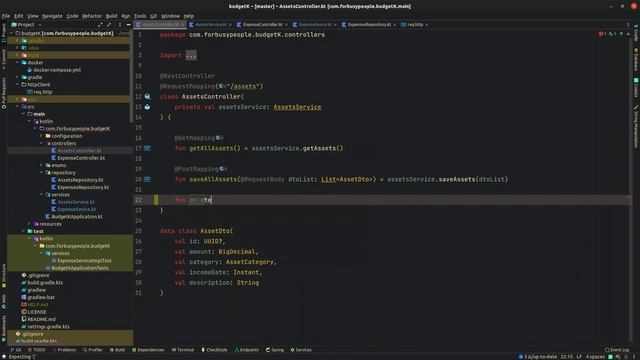Screen dimensions: 640x360
Task: Click the expand all icon in Project panel
Action: [x=100, y=25]
